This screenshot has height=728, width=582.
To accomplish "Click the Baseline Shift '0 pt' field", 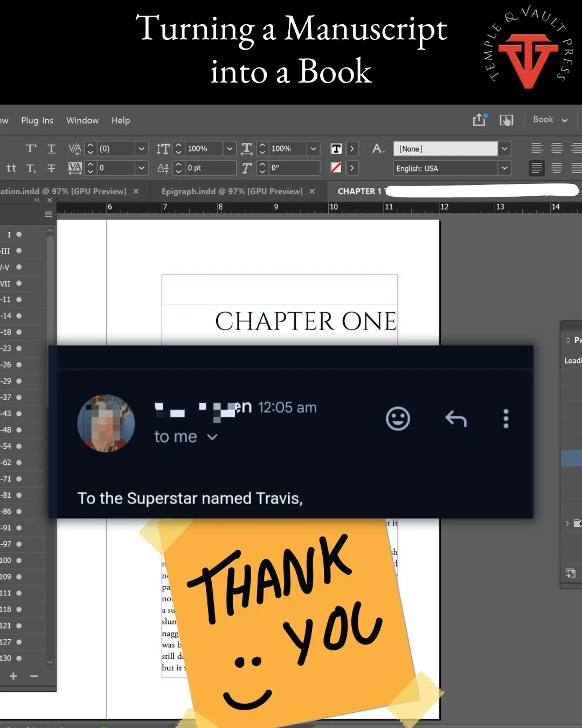I will [211, 168].
